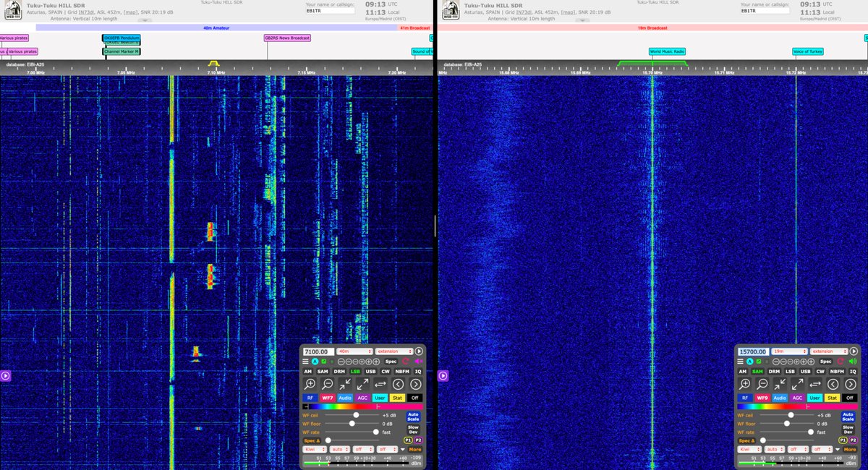Click right-arrow page button in right panel
Screen dimensions: 868x470
click(851, 384)
